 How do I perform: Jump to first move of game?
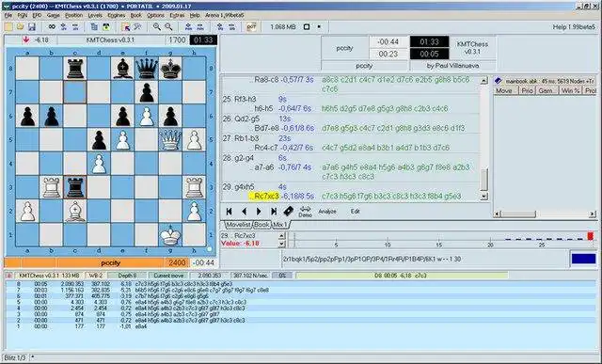coord(230,212)
